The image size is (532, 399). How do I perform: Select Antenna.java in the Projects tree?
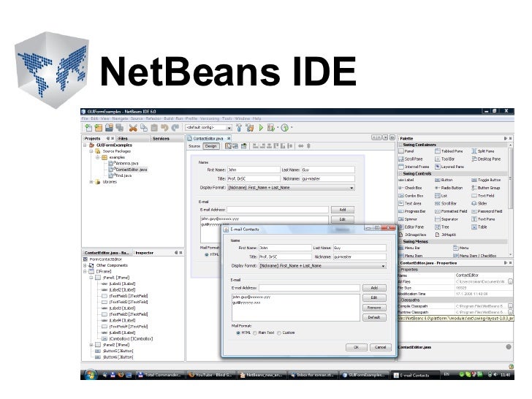point(123,164)
